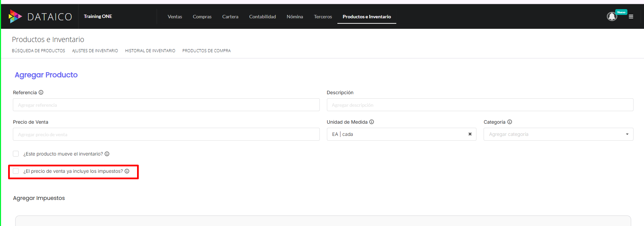644x226 pixels.
Task: Focus the Precio de Venta field
Action: point(166,135)
